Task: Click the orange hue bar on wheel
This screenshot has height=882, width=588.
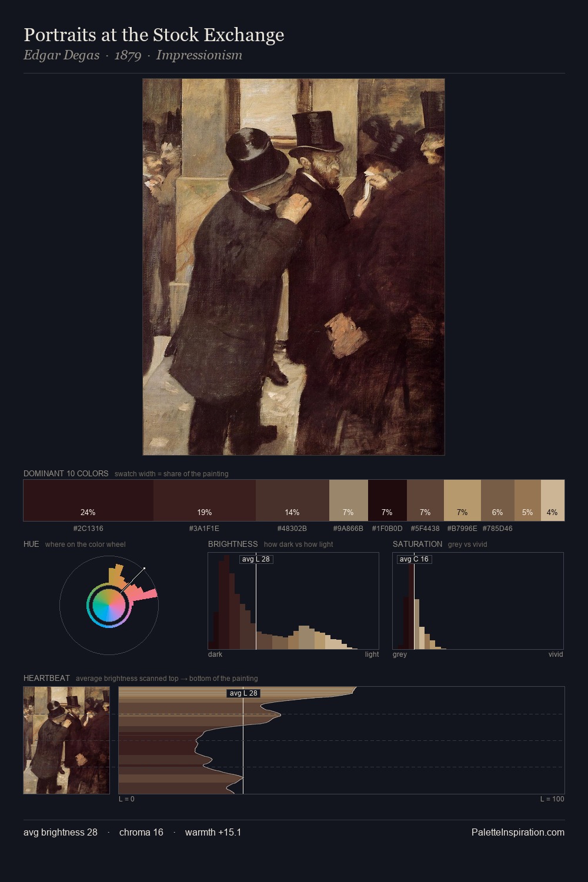Action: pos(116,574)
